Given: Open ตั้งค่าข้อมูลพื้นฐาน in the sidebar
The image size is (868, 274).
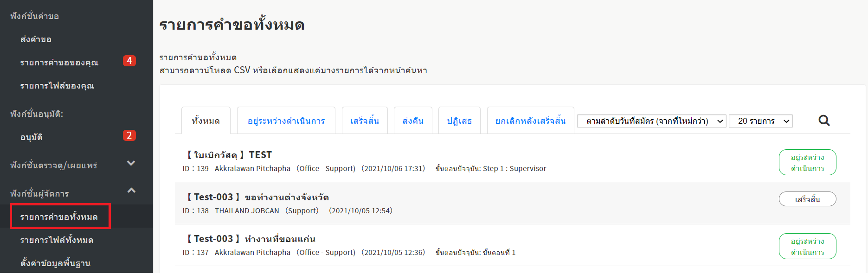Looking at the screenshot, I should tap(55, 263).
